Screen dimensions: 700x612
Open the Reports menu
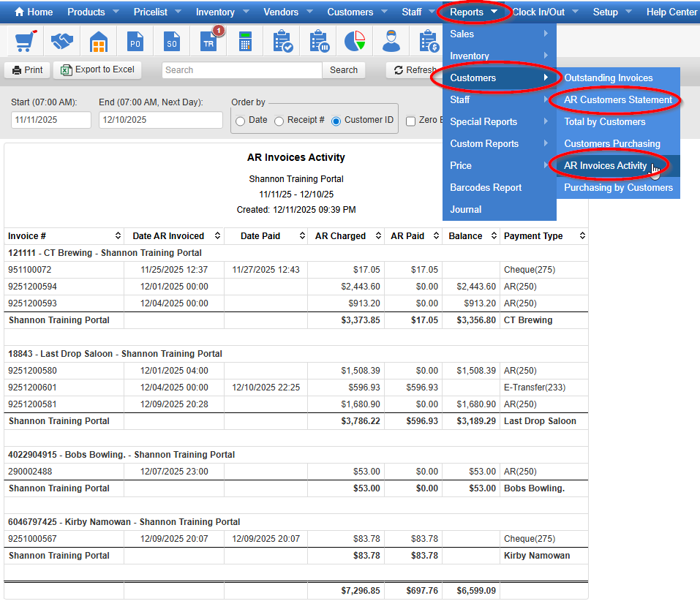(x=474, y=12)
